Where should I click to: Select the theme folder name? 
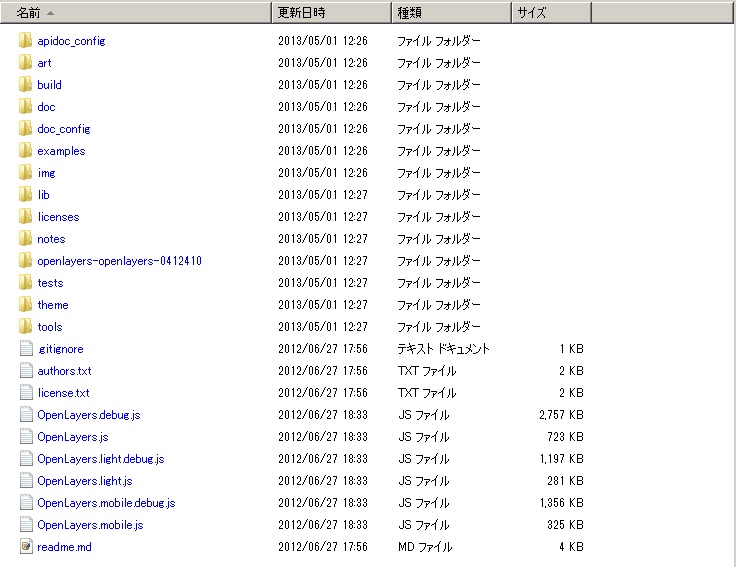(53, 305)
